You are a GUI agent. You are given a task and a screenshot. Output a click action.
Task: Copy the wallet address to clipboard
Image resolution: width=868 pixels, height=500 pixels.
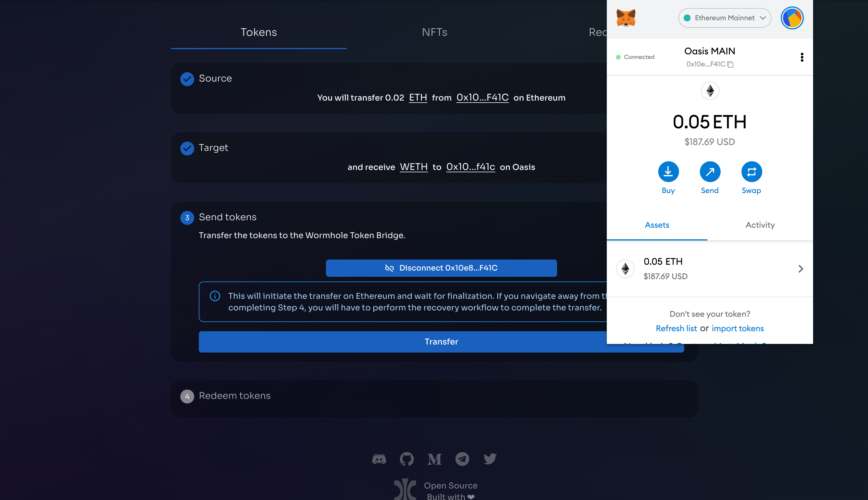pos(730,64)
